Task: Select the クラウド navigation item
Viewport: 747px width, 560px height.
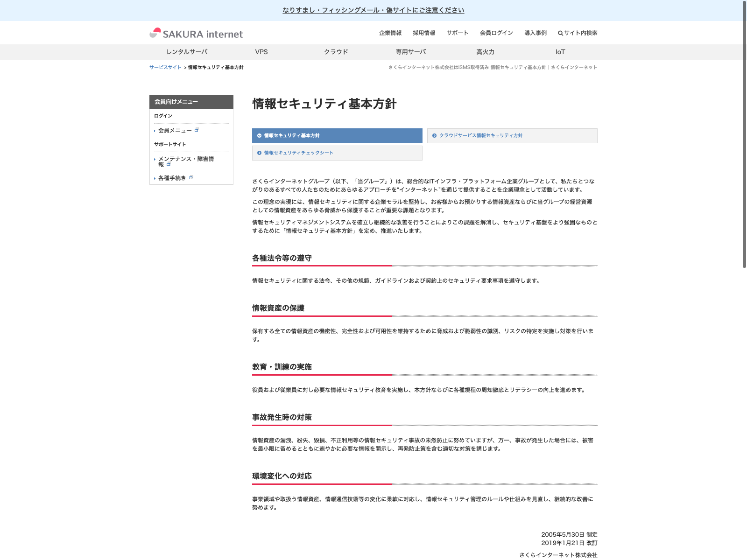Action: (336, 52)
